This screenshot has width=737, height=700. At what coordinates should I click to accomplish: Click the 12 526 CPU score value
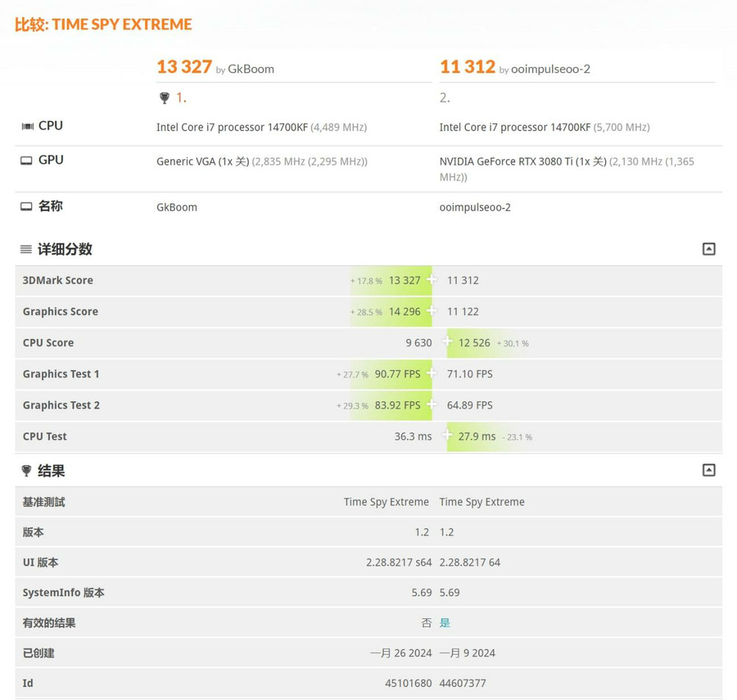pos(474,343)
